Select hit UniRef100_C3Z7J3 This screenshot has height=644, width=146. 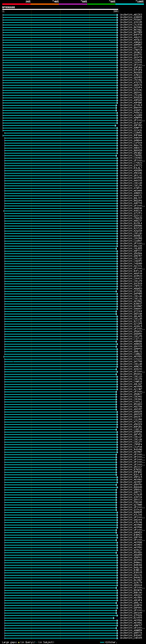pos(131,339)
